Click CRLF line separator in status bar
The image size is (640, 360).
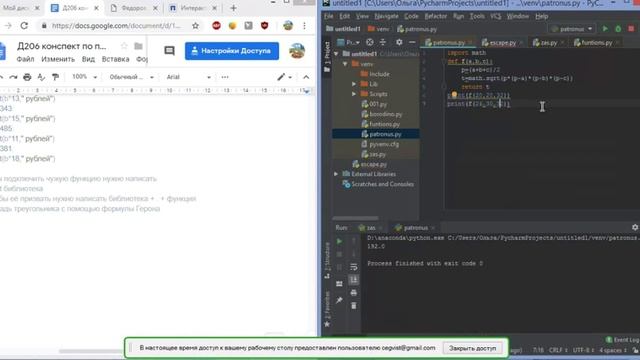tap(558, 350)
